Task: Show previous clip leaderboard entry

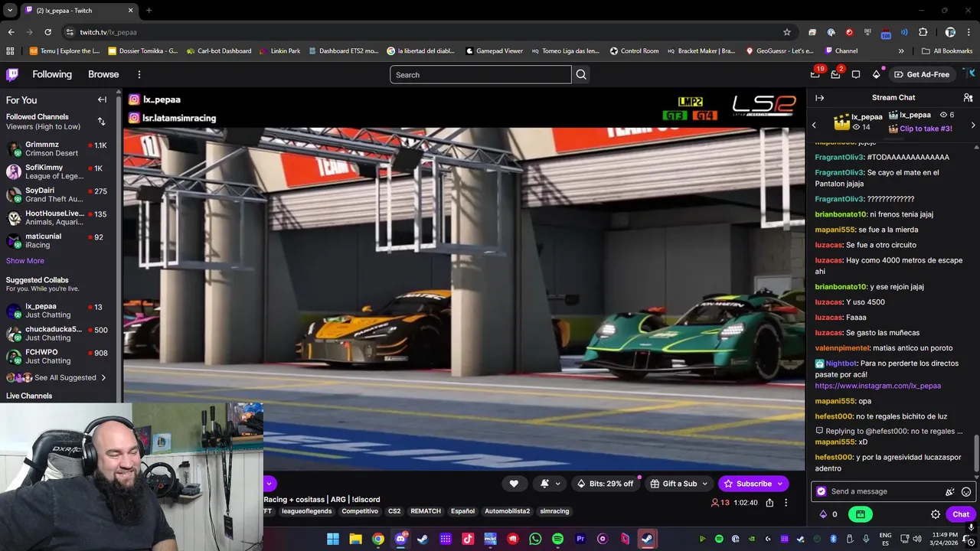Action: pyautogui.click(x=814, y=125)
